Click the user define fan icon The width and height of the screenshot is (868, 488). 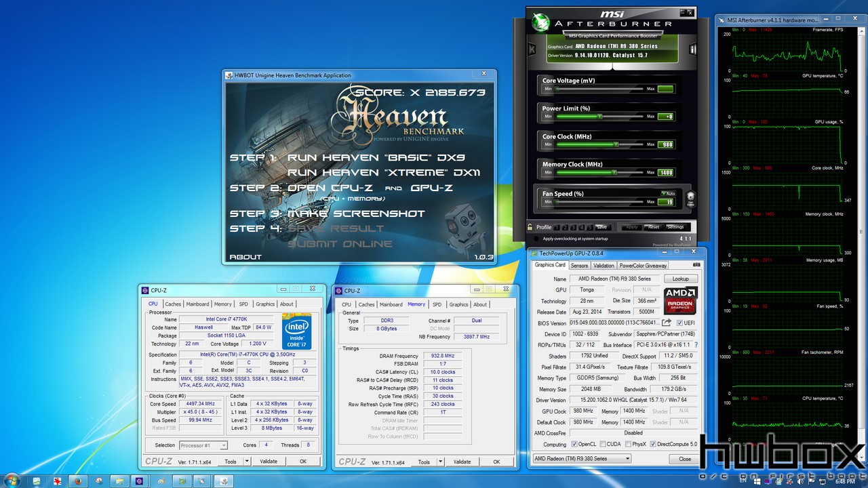click(691, 199)
